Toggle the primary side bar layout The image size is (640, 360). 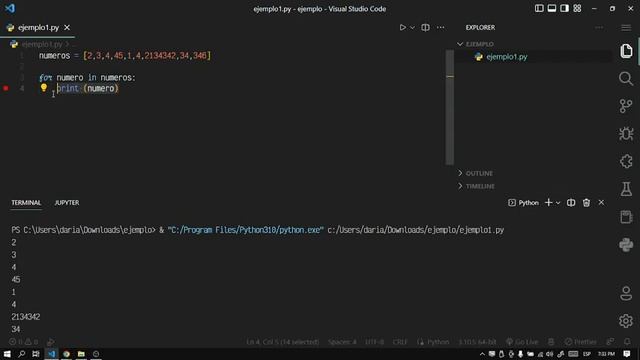coord(539,8)
